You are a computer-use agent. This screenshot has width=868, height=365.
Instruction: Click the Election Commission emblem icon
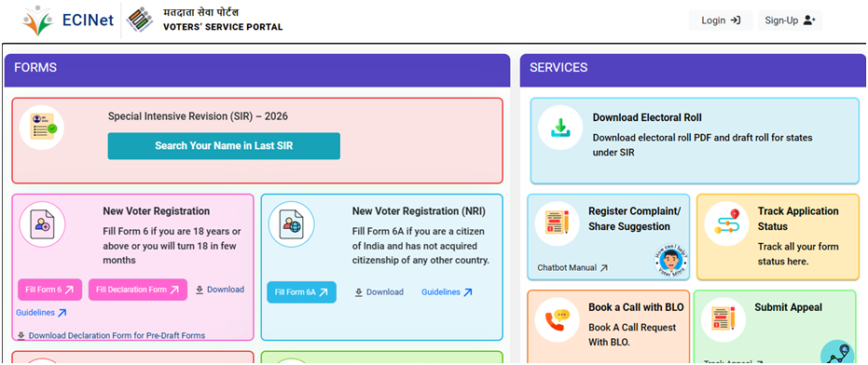[x=139, y=20]
